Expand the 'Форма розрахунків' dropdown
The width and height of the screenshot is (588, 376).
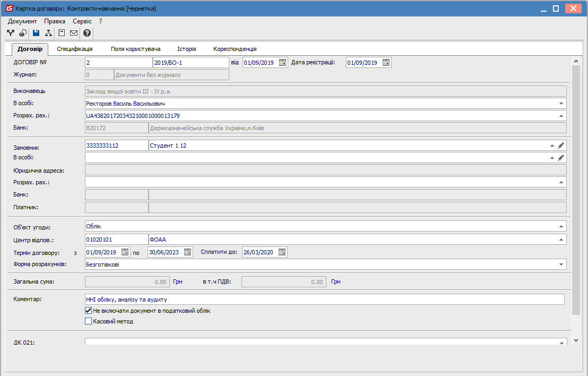click(561, 264)
